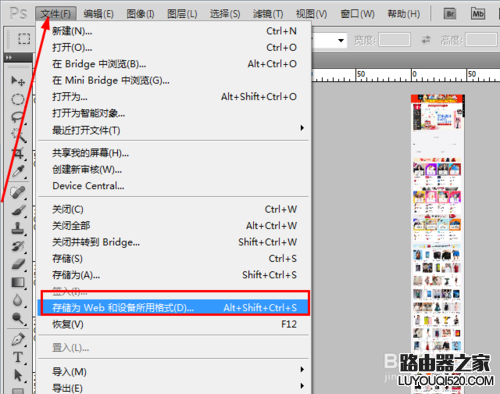The image size is (500, 394).
Task: Select 创建新审核(W)... entry
Action: 174,169
